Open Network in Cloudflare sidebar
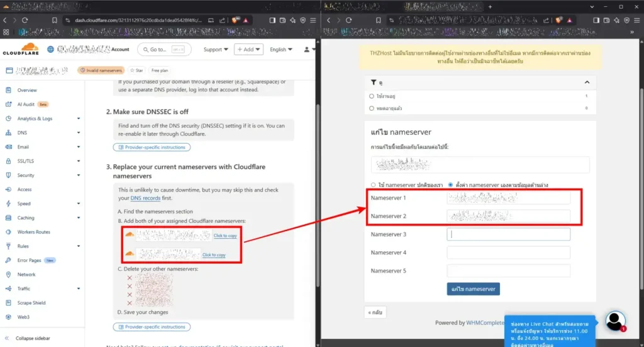The width and height of the screenshot is (644, 347). 26,275
